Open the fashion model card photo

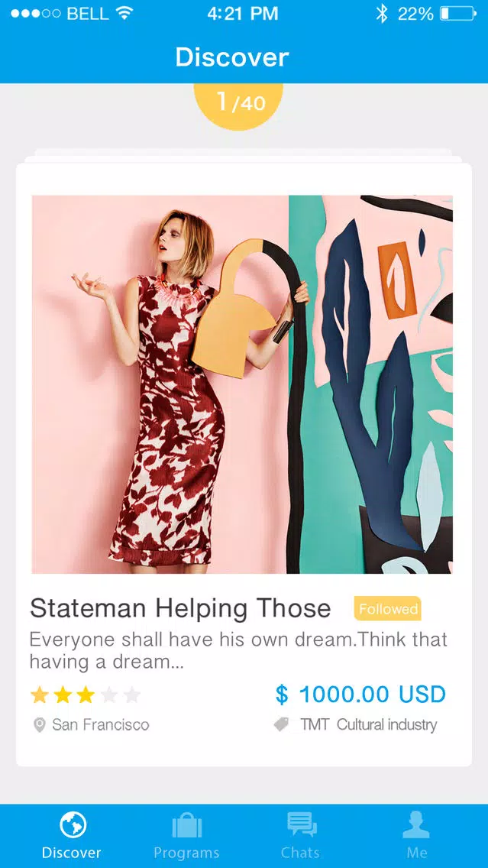[242, 384]
